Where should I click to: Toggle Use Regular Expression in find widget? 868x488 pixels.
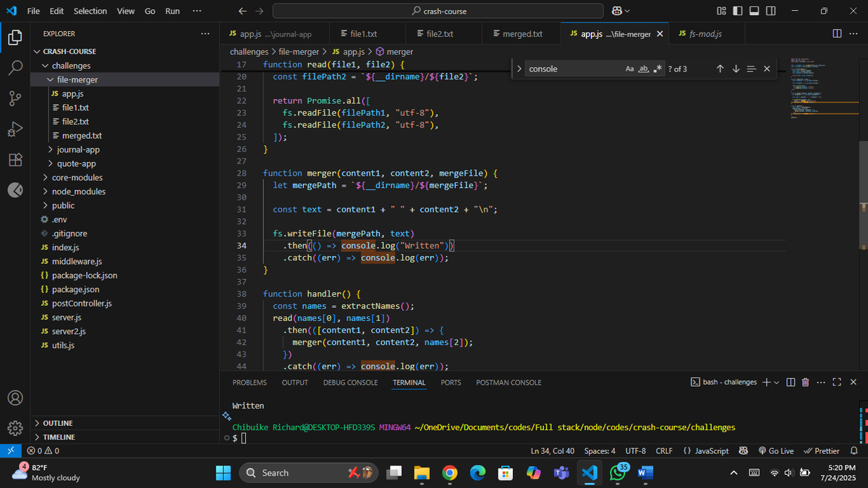point(658,69)
